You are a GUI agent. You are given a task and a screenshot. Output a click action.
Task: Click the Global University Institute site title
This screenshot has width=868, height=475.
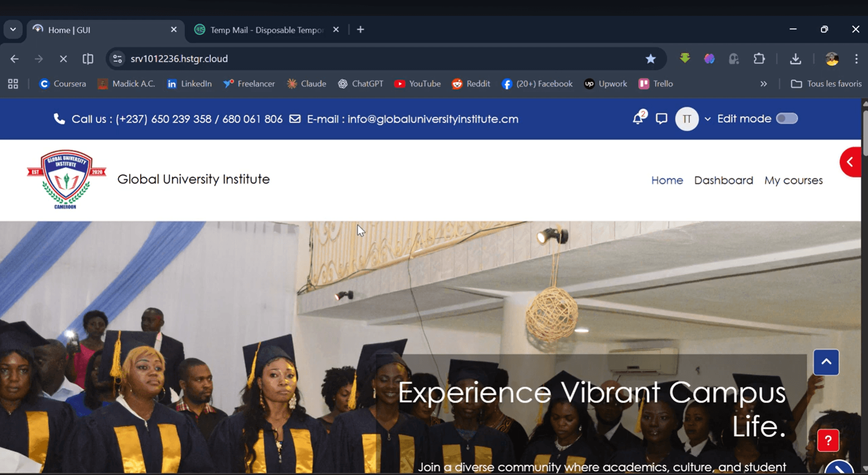coord(194,179)
